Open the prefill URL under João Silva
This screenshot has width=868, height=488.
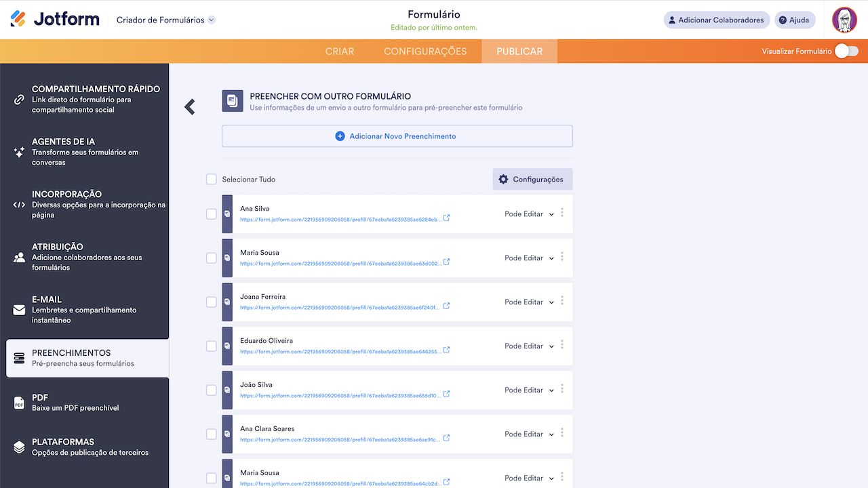(x=340, y=396)
